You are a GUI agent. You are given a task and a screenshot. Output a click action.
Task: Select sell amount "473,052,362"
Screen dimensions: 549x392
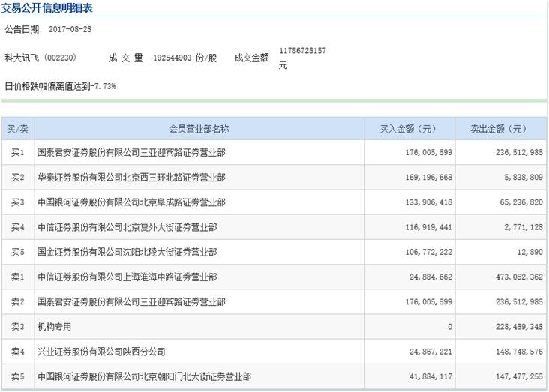(x=519, y=277)
